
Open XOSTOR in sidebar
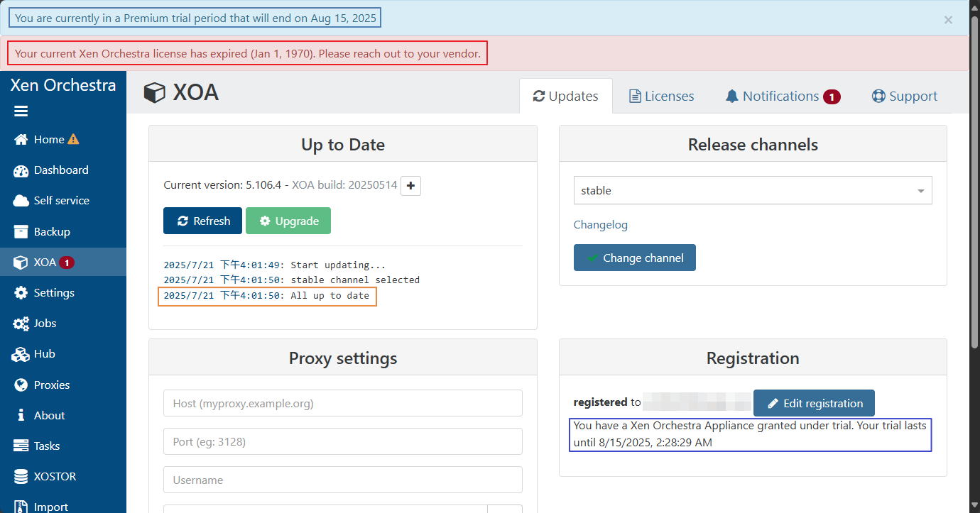pos(63,477)
